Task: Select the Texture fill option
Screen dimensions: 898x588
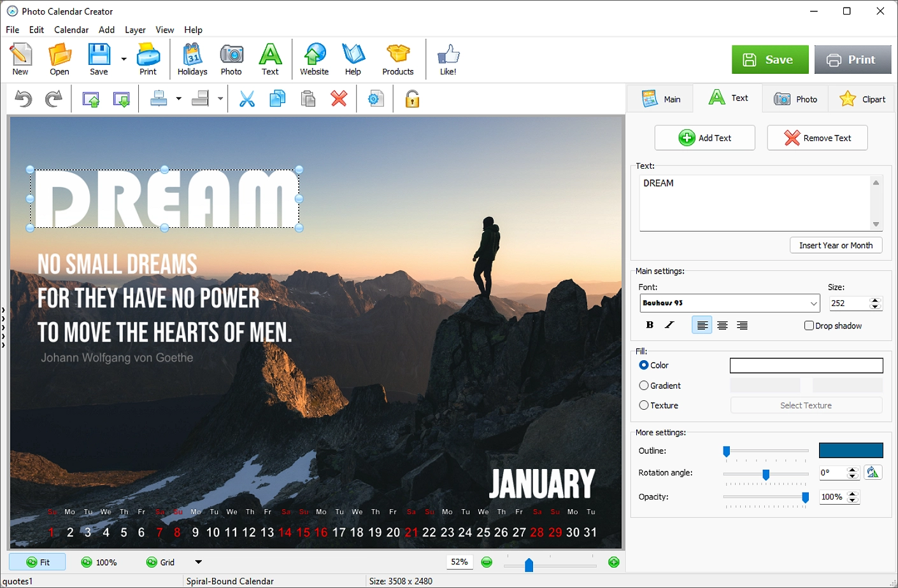Action: pos(644,405)
